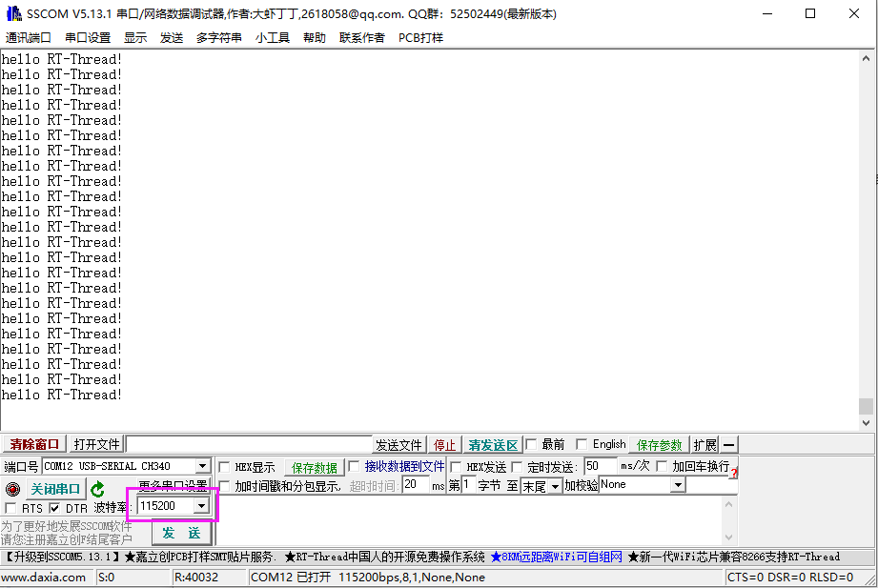Image resolution: width=878 pixels, height=588 pixels.
Task: Open the 小工具 menu
Action: (273, 38)
